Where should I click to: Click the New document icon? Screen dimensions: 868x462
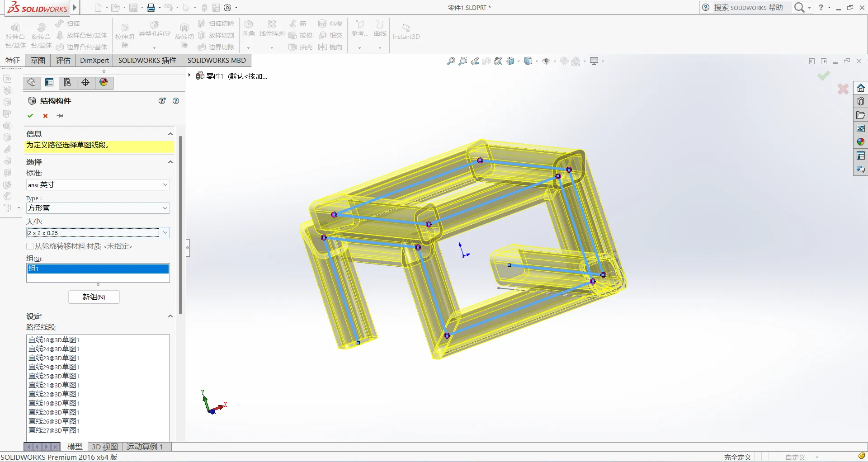click(x=98, y=8)
